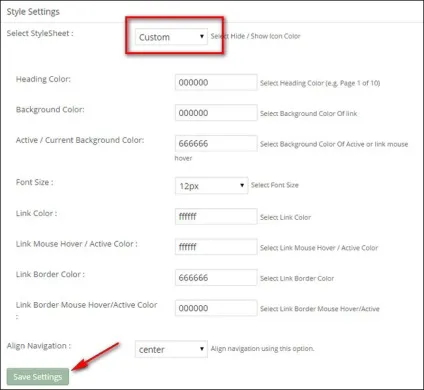Click the Save Settings button
The height and width of the screenshot is (390, 424).
tap(38, 377)
